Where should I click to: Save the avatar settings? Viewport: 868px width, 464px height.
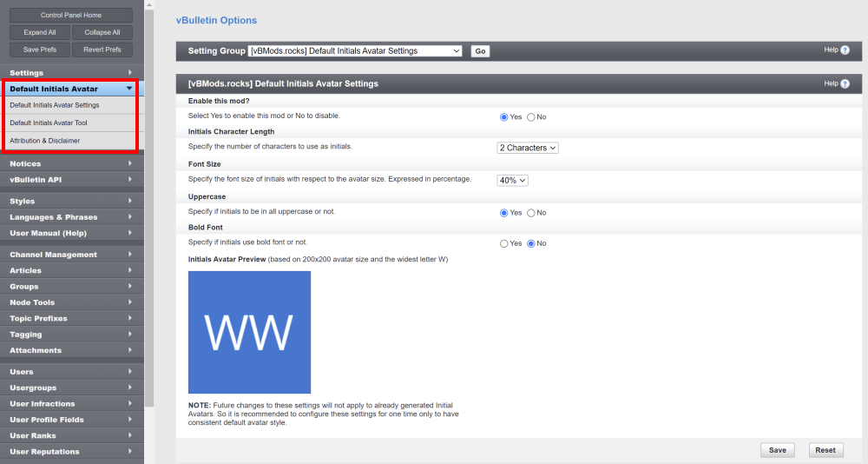point(777,450)
